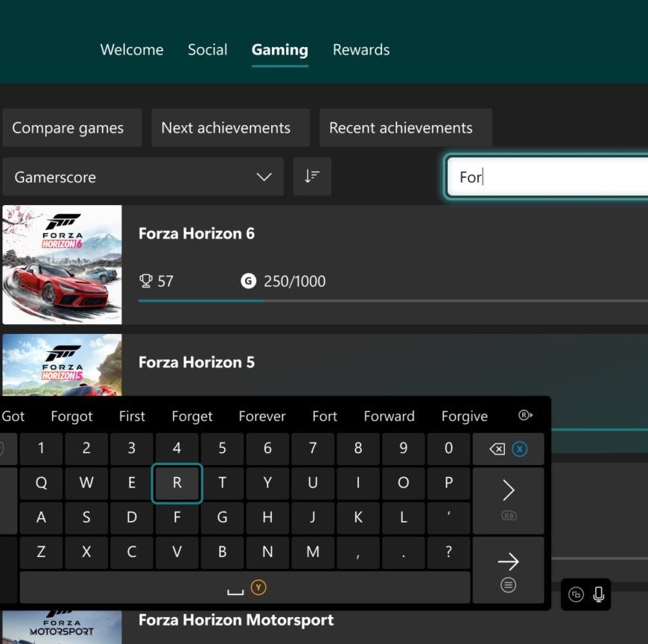
Task: Choose the Forgot word suggestion
Action: click(x=72, y=416)
